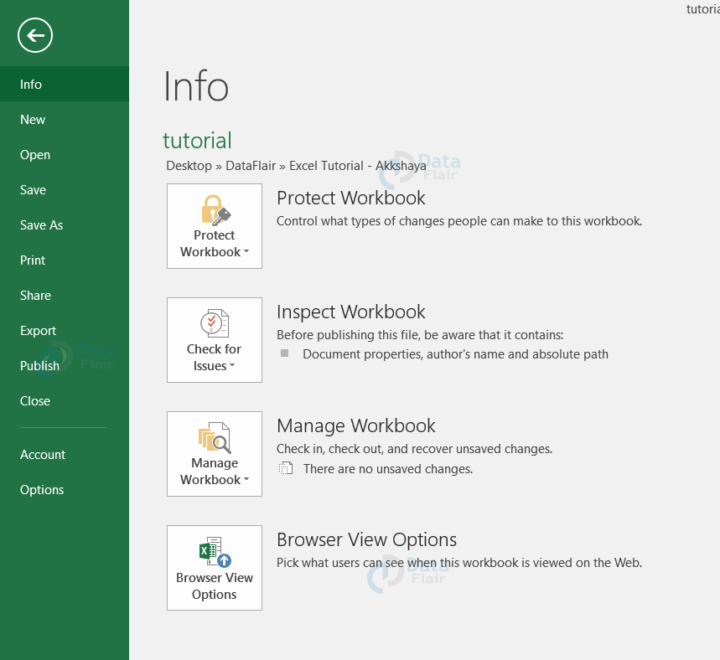Click the back arrow circle icon
This screenshot has width=720, height=660.
point(35,35)
